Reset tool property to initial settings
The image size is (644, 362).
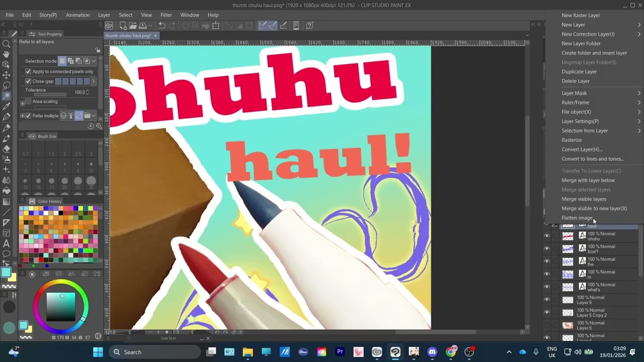(91, 126)
